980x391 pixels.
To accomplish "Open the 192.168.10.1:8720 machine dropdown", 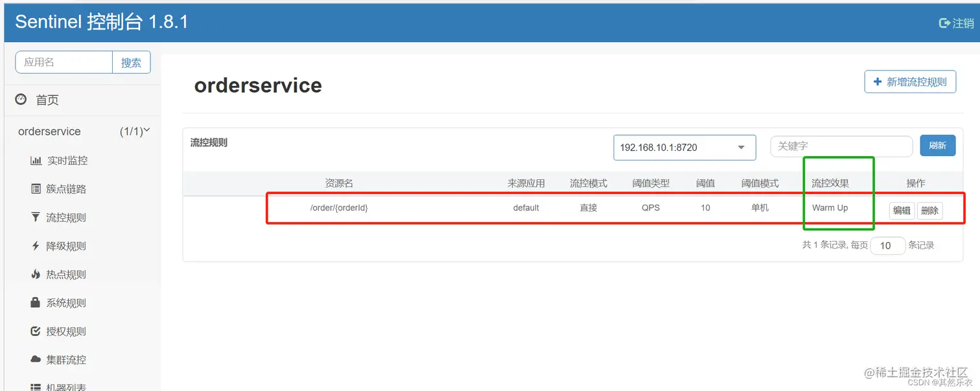I will [684, 148].
